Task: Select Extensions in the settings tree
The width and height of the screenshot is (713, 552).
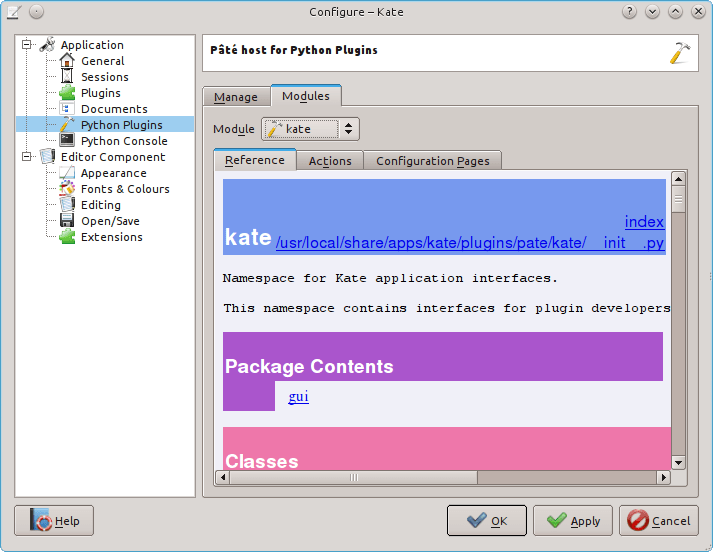Action: 111,237
